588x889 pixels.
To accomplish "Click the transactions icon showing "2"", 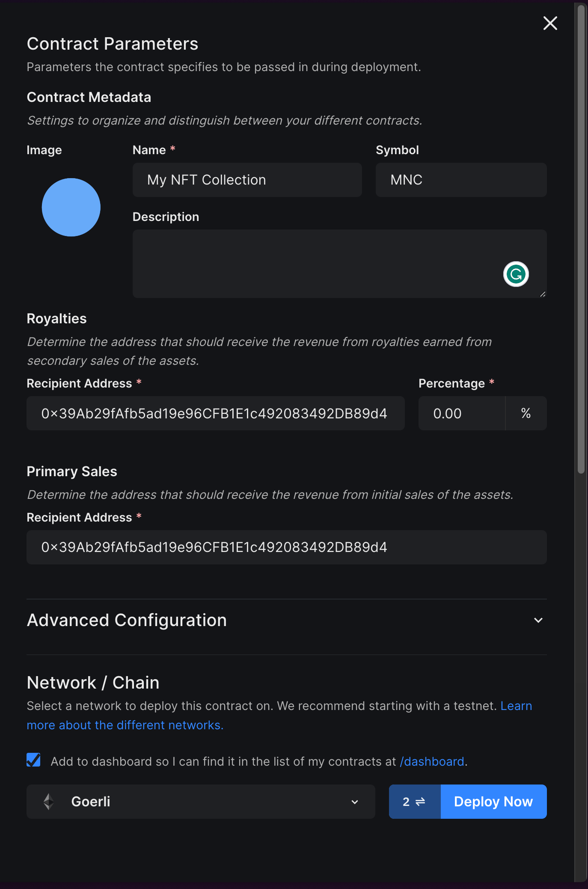I will (415, 801).
